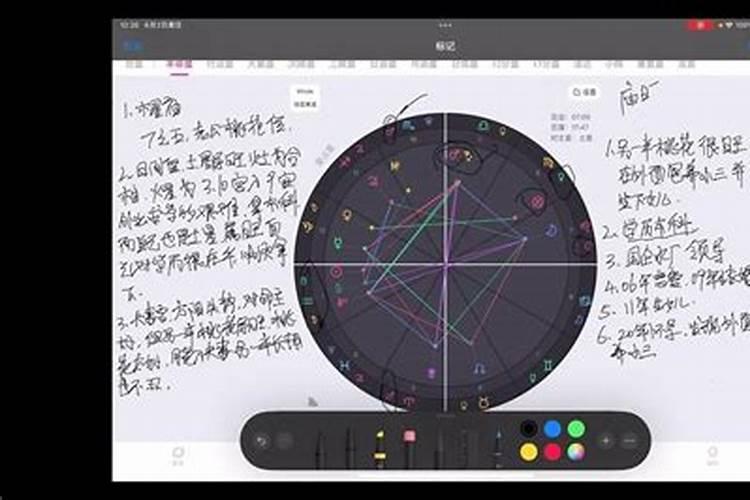Tap the red screen recording indicator
This screenshot has height=500, width=750.
pos(700,25)
